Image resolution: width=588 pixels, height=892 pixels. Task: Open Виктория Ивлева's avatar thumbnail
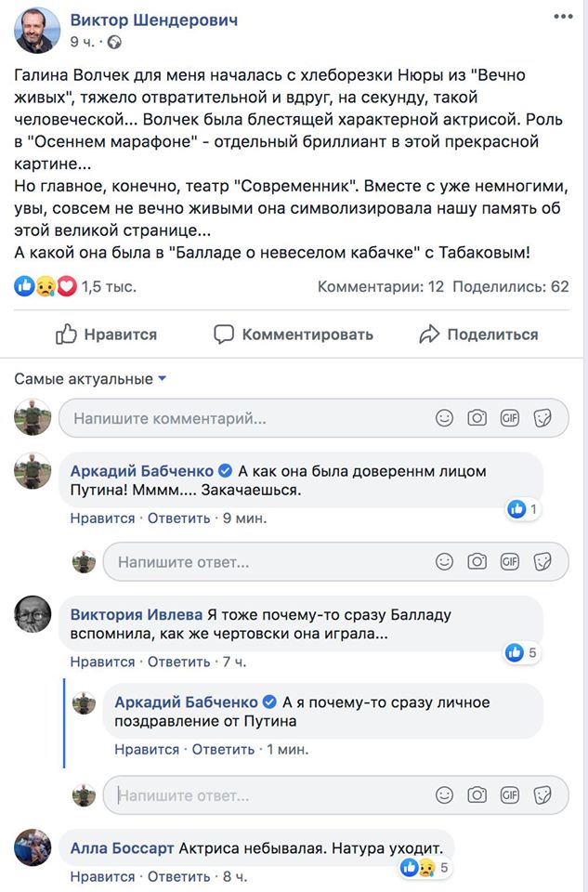(x=33, y=614)
